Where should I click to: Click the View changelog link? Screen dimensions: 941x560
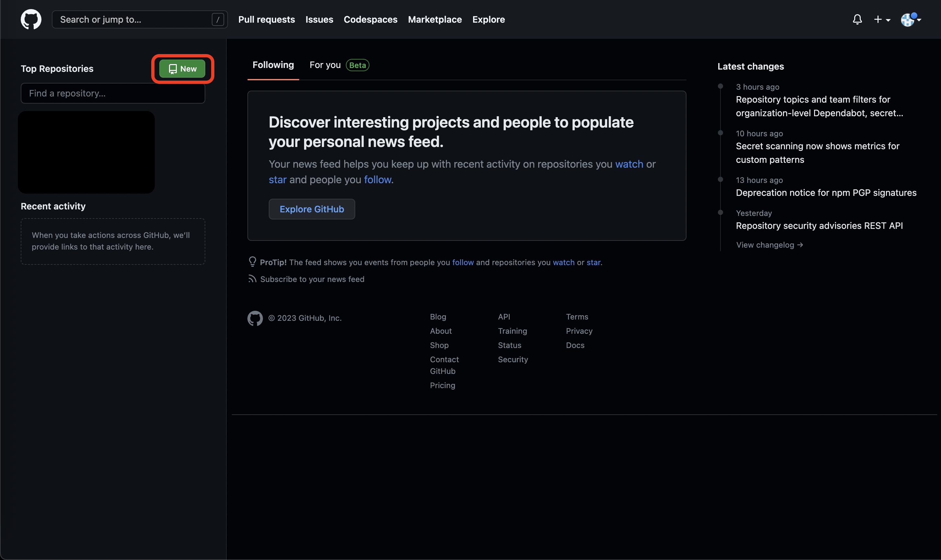pyautogui.click(x=769, y=245)
